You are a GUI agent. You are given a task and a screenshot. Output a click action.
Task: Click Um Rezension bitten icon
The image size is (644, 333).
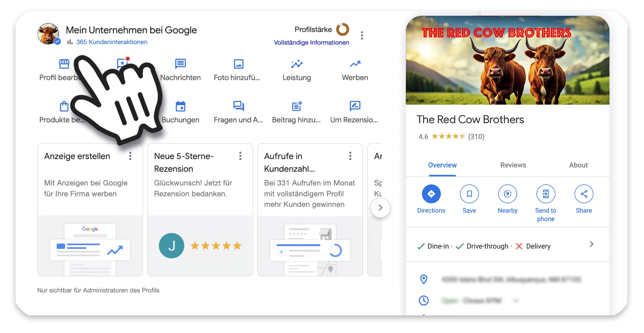pyautogui.click(x=355, y=106)
